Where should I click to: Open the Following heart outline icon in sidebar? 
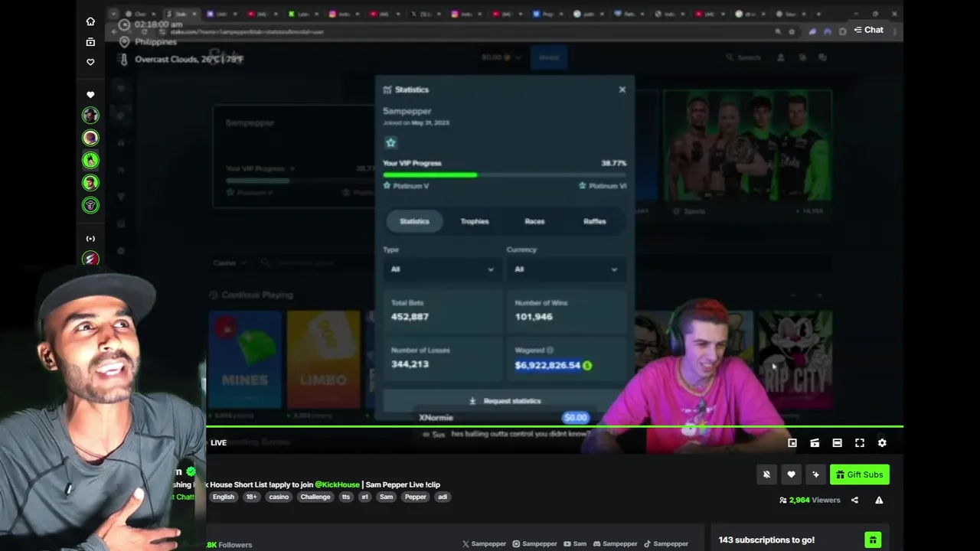click(90, 62)
